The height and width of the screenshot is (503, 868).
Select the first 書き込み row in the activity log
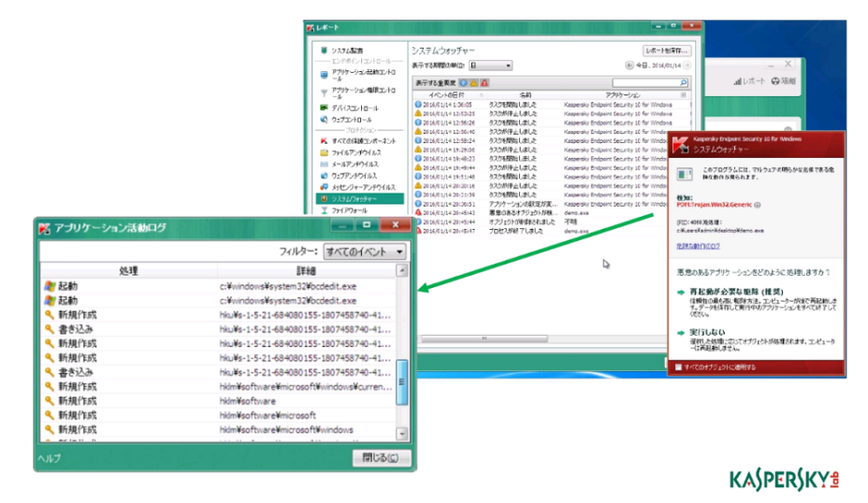tap(218, 329)
